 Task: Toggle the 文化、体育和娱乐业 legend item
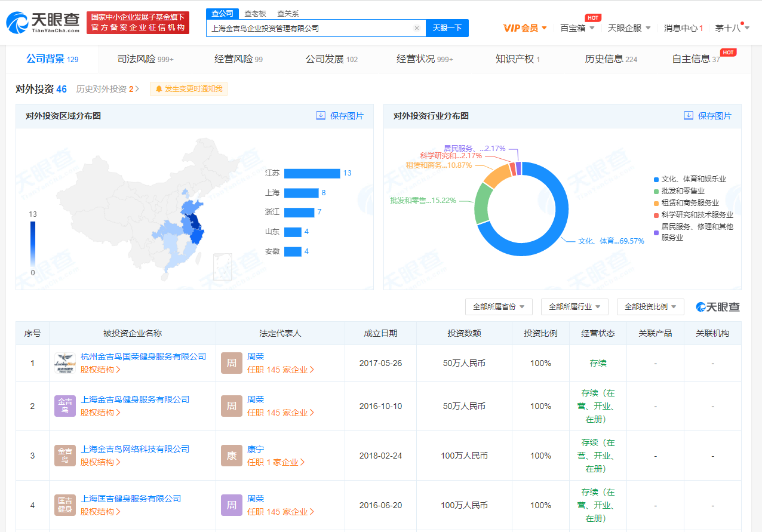click(693, 179)
